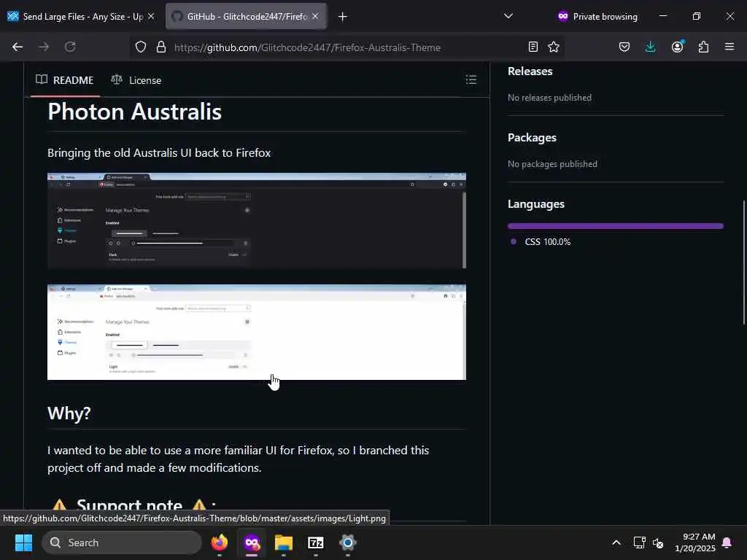Open a new tab with plus button

(x=343, y=17)
